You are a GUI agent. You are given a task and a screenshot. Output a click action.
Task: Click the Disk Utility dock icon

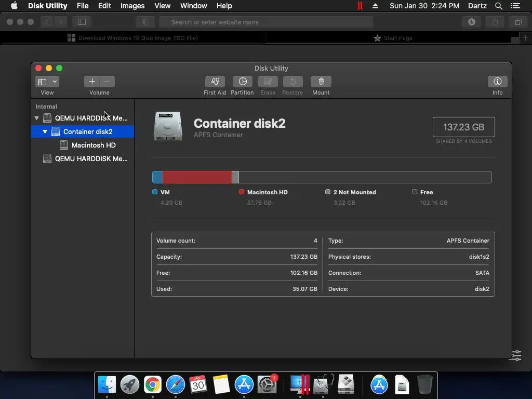click(x=323, y=385)
